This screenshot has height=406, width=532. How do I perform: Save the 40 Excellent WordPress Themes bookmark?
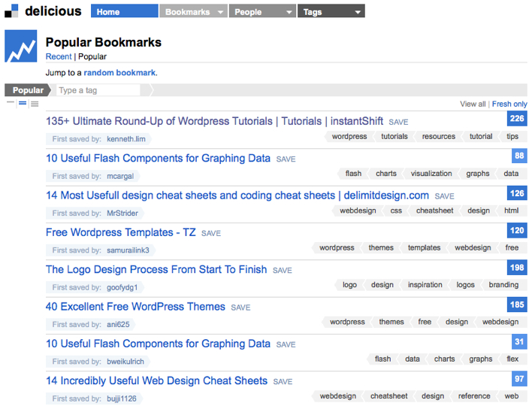240,308
